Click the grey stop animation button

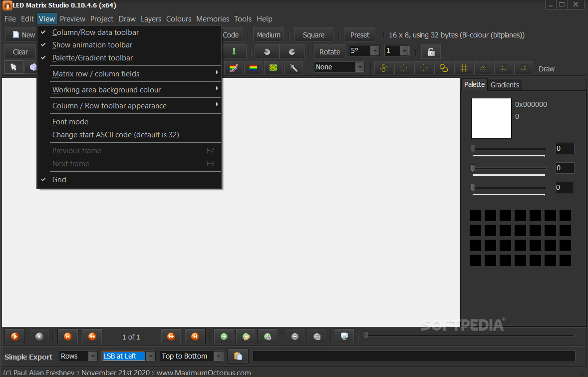tap(39, 337)
